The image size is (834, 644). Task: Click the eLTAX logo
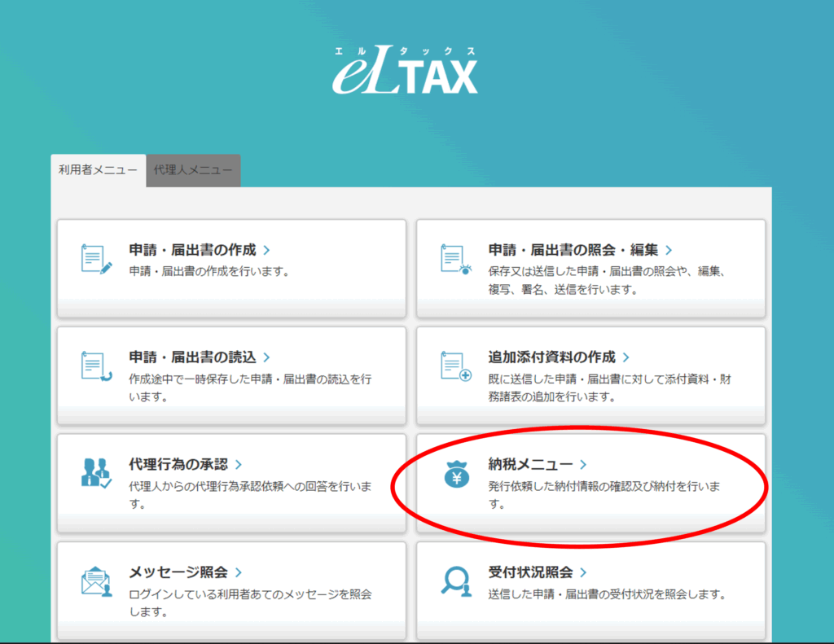pyautogui.click(x=406, y=70)
